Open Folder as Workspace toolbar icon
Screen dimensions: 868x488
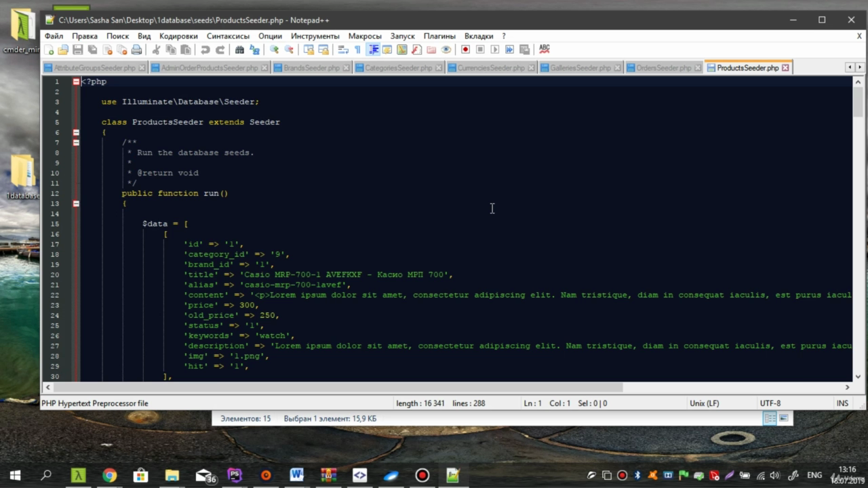click(x=431, y=49)
